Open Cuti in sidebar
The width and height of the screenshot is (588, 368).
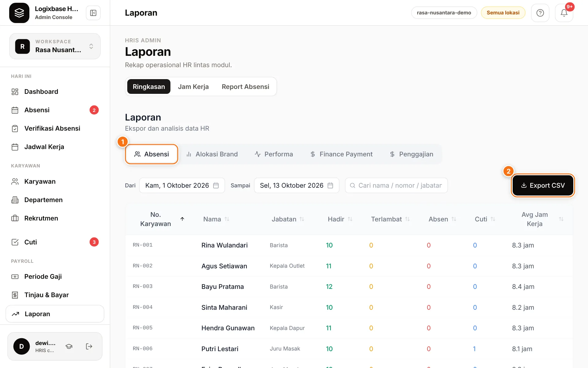pyautogui.click(x=55, y=242)
